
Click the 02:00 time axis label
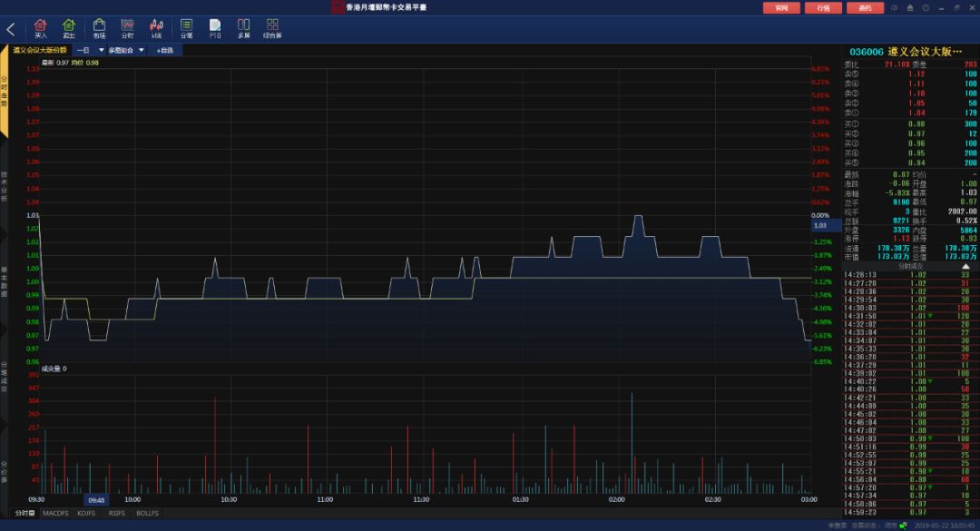coord(616,500)
